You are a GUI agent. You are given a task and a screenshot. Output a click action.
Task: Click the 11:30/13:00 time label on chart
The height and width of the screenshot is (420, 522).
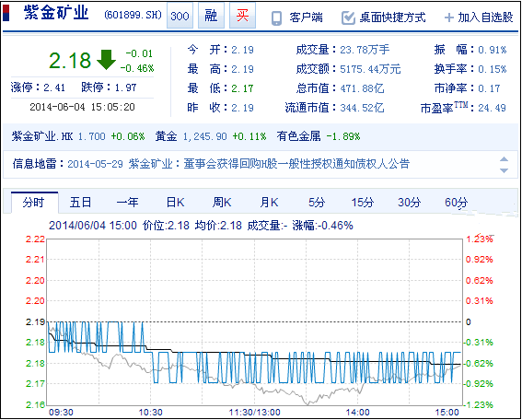click(x=255, y=413)
